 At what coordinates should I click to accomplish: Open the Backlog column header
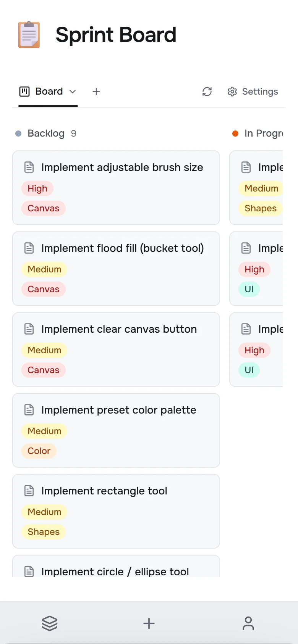pos(46,133)
